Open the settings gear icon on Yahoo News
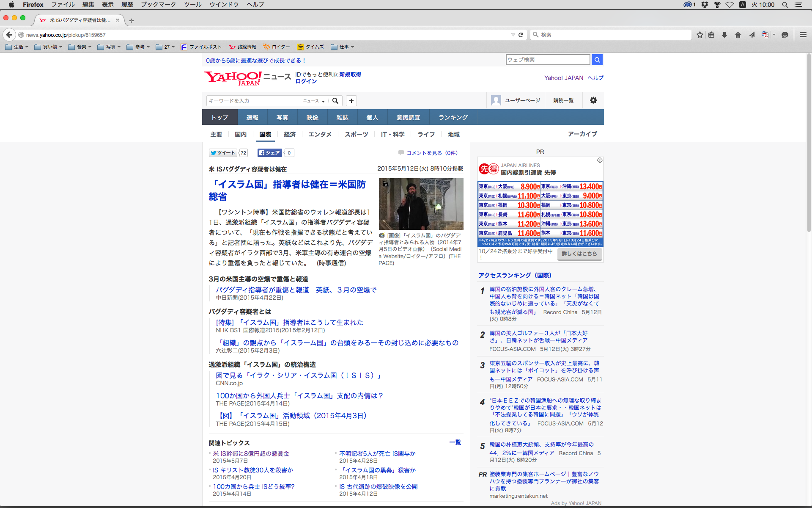This screenshot has width=812, height=508. 593,100
